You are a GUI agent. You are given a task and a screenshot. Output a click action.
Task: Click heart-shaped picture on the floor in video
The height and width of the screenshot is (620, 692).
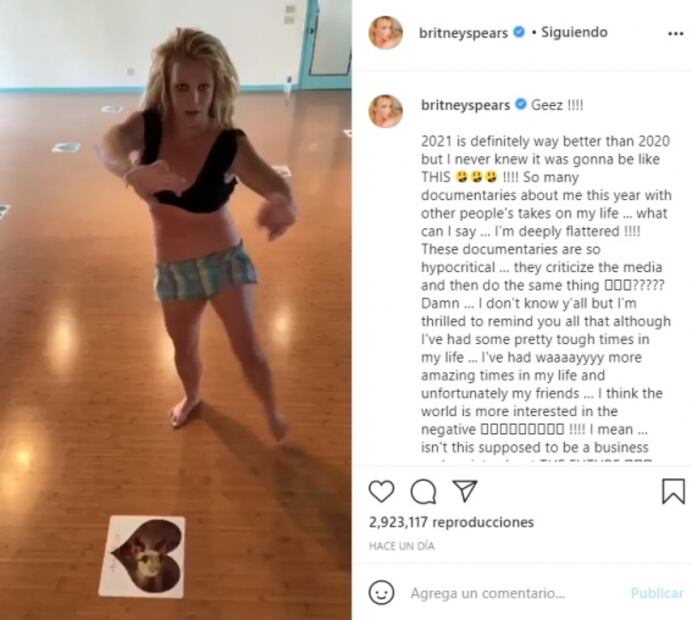(x=143, y=557)
